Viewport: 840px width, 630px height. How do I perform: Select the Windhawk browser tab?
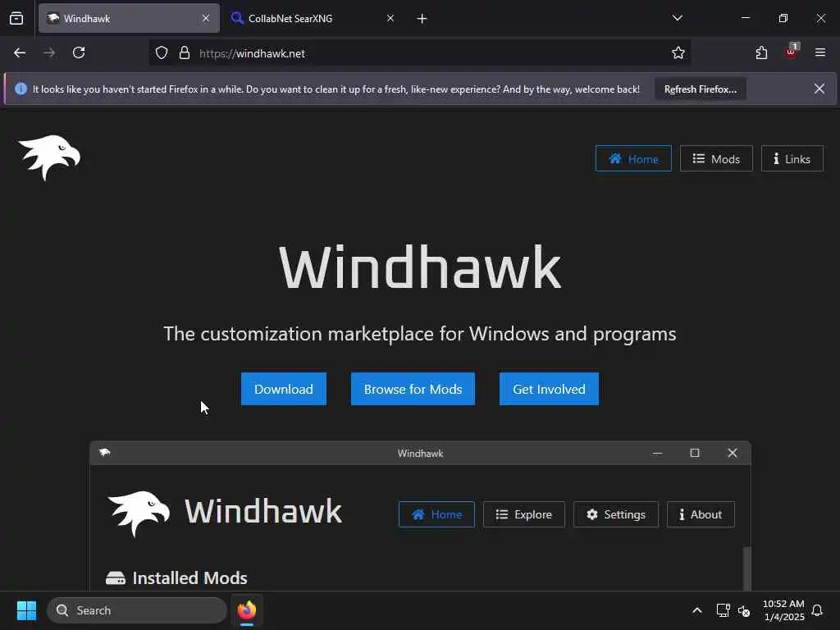tap(129, 18)
